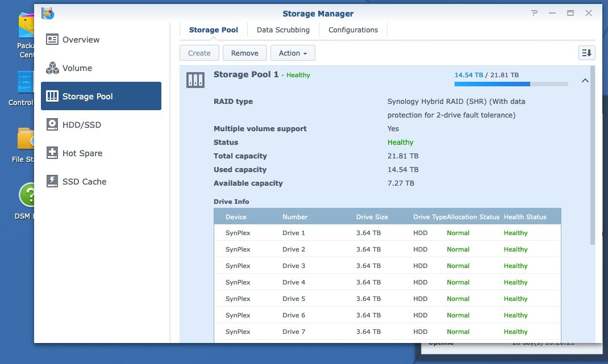Select the Hot Spare sidebar icon
608x364 pixels.
(53, 153)
